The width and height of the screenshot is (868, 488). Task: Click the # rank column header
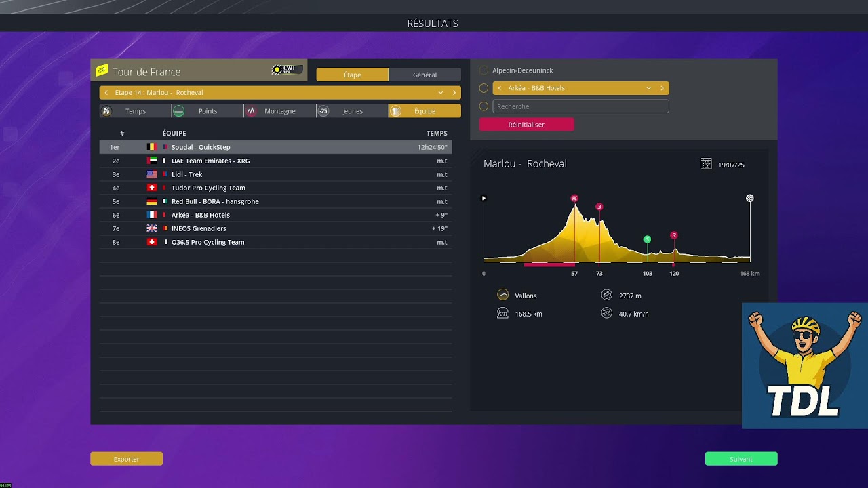(x=122, y=134)
